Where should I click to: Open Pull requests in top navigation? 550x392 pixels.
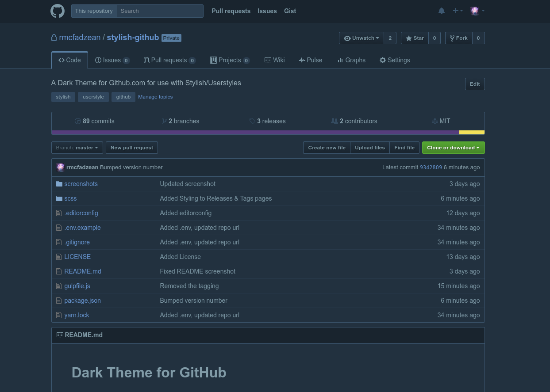point(231,11)
